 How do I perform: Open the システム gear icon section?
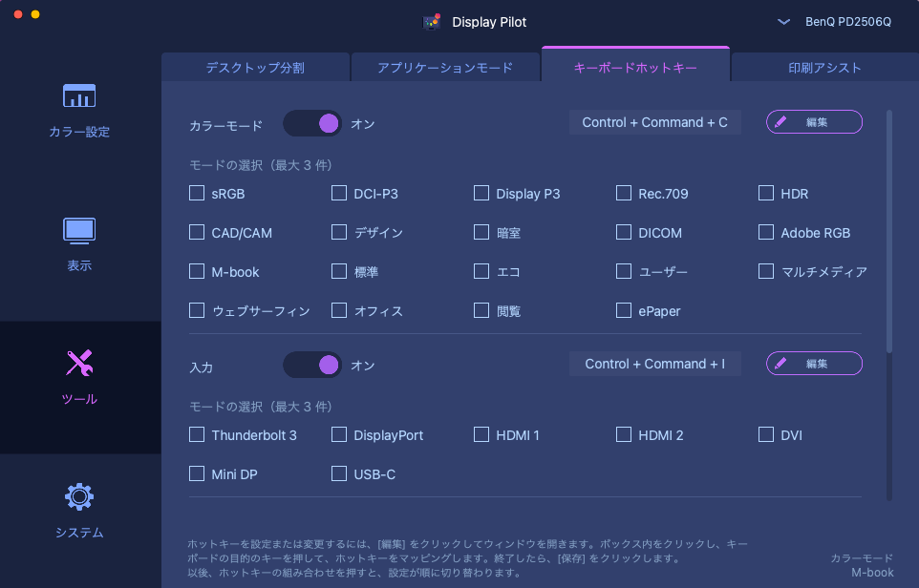point(79,497)
